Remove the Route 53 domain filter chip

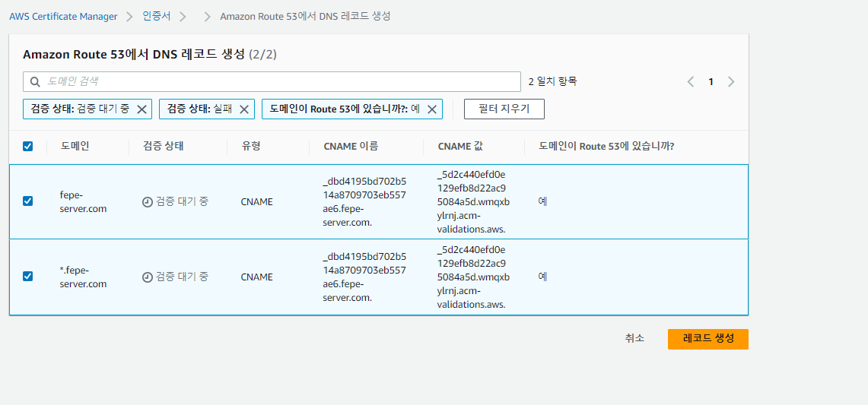coord(432,109)
